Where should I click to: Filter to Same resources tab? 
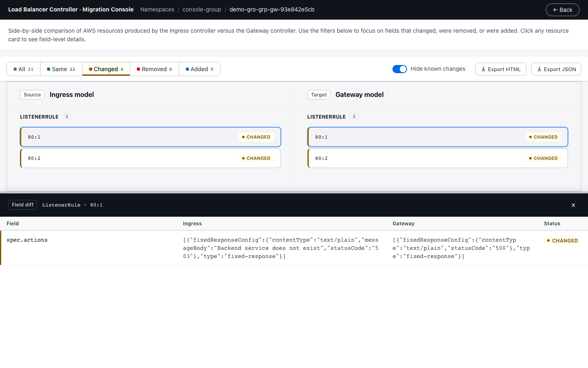61,69
